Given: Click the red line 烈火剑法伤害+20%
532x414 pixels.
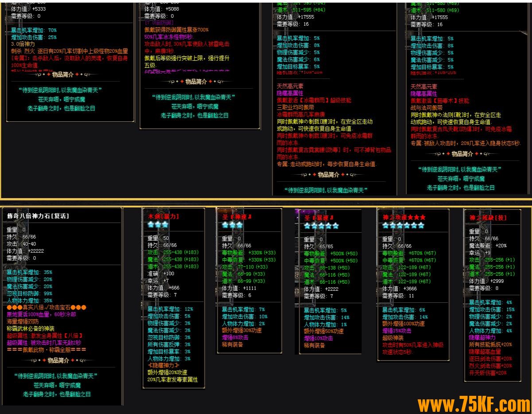Looking at the screenshot, I should [490, 366].
